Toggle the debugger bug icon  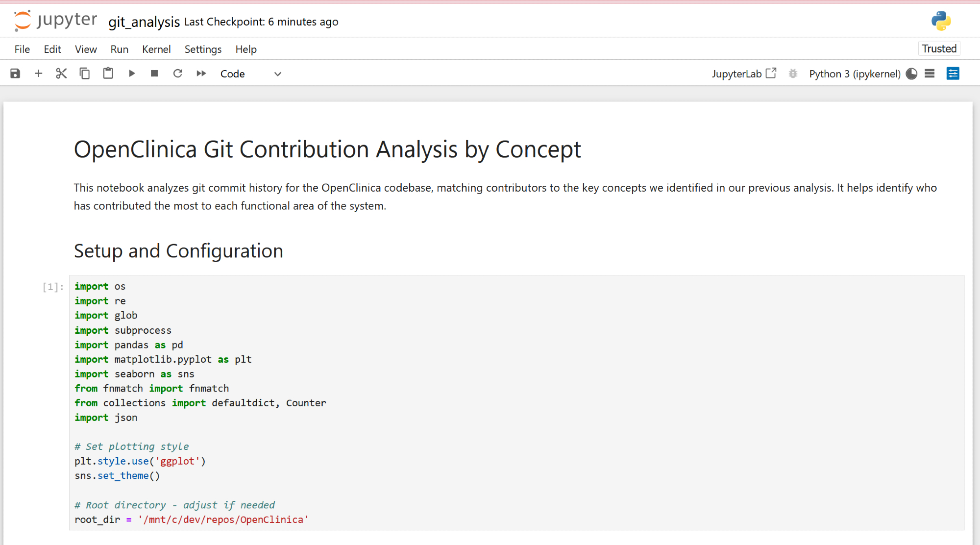[793, 74]
